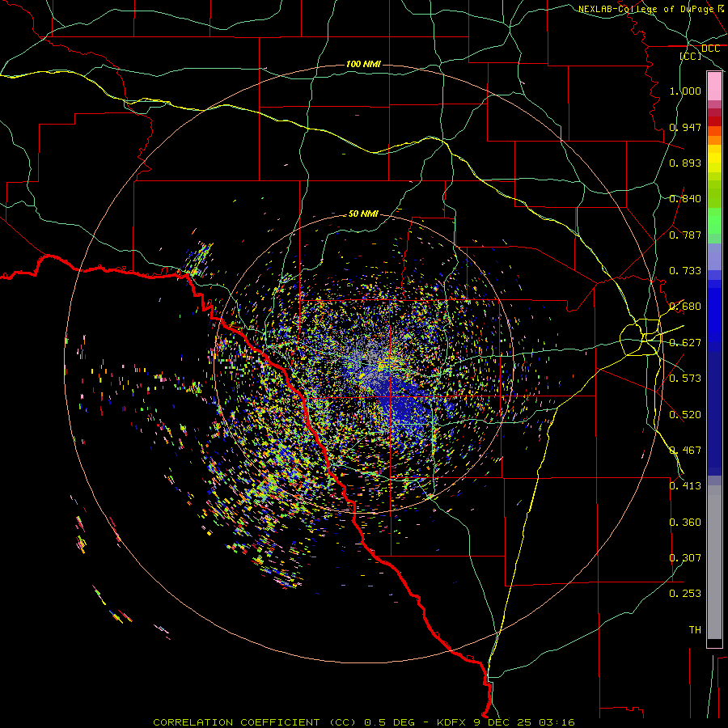The height and width of the screenshot is (728, 728).
Task: Select the 0.360 scale value
Action: (x=685, y=522)
